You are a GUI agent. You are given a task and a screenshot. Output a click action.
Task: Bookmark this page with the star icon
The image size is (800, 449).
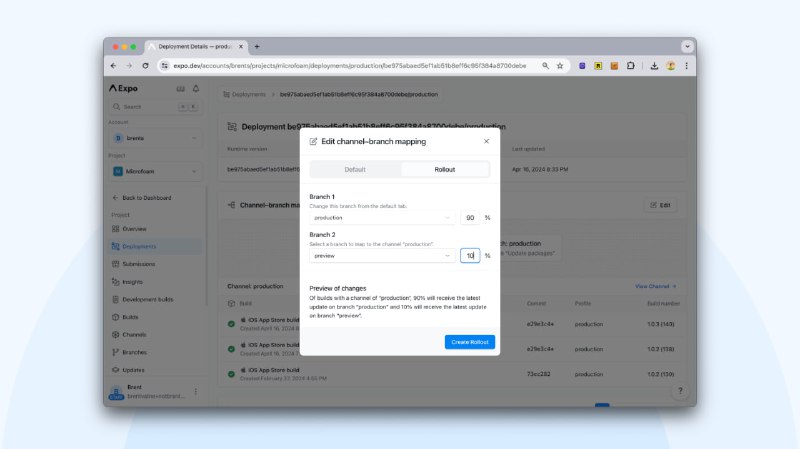(x=560, y=66)
